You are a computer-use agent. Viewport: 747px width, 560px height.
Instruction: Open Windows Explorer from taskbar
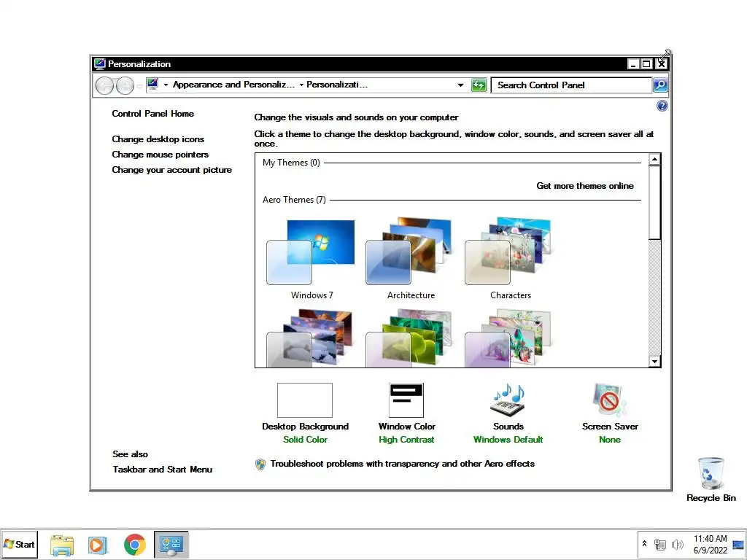(x=62, y=545)
